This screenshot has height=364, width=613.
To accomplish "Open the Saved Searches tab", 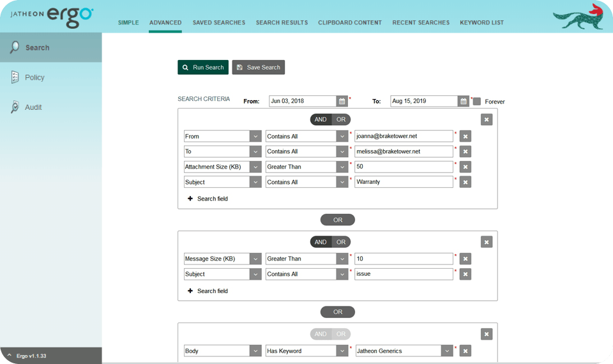I will 219,23.
